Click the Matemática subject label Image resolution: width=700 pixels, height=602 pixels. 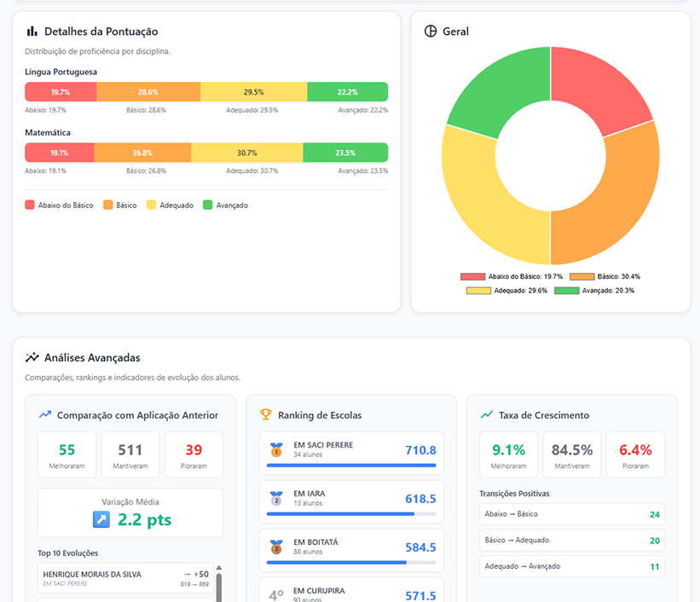pos(48,133)
